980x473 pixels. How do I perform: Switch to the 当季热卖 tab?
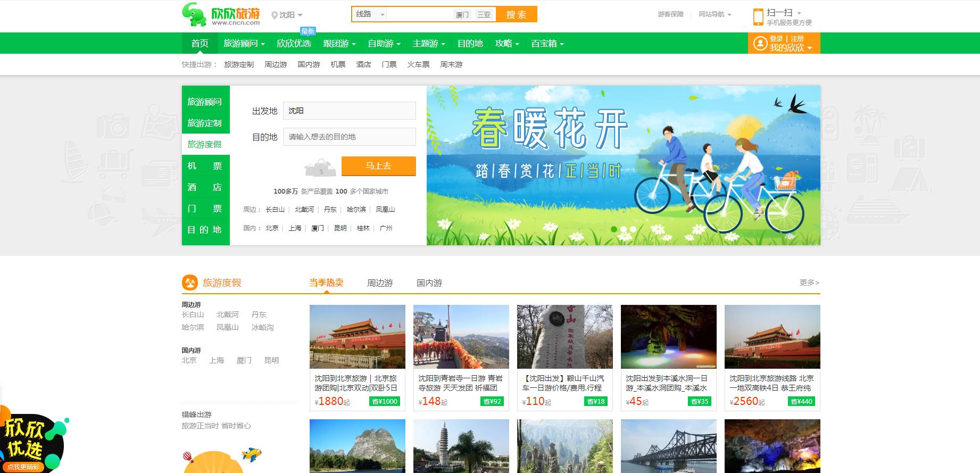tap(326, 283)
